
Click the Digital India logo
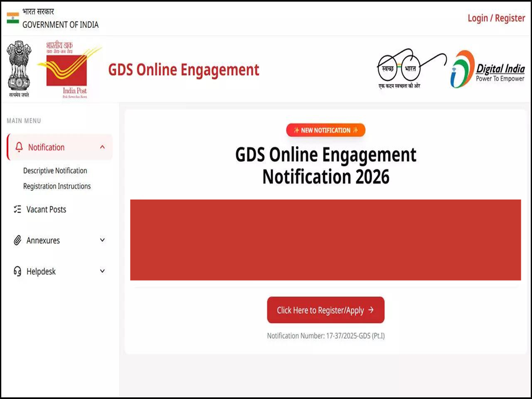(x=488, y=69)
